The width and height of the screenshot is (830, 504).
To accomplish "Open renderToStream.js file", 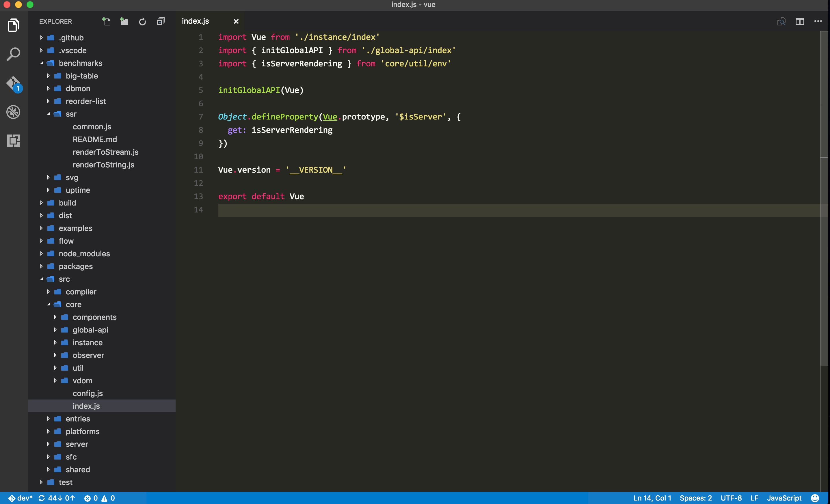I will pyautogui.click(x=101, y=152).
